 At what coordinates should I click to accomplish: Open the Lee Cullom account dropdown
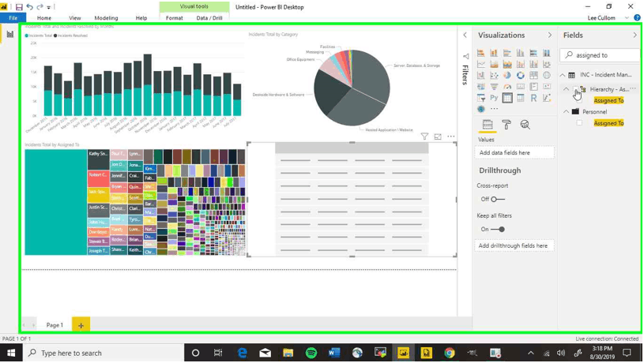627,18
